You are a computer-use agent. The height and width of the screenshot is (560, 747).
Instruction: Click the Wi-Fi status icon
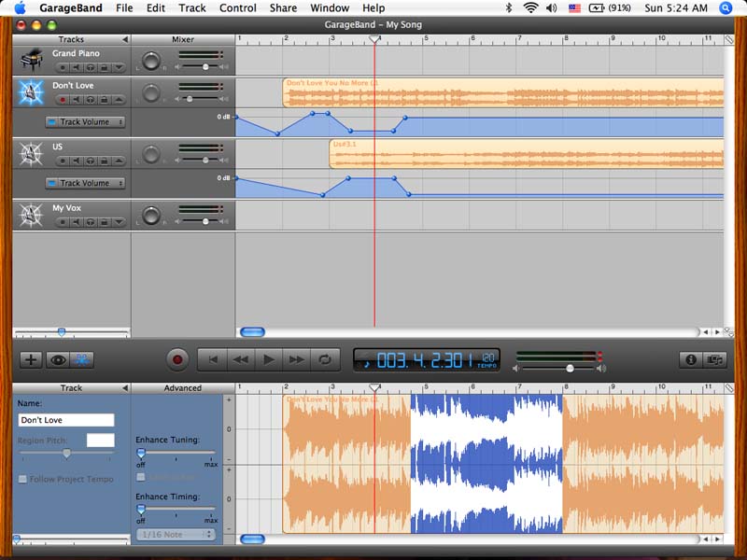tap(530, 8)
